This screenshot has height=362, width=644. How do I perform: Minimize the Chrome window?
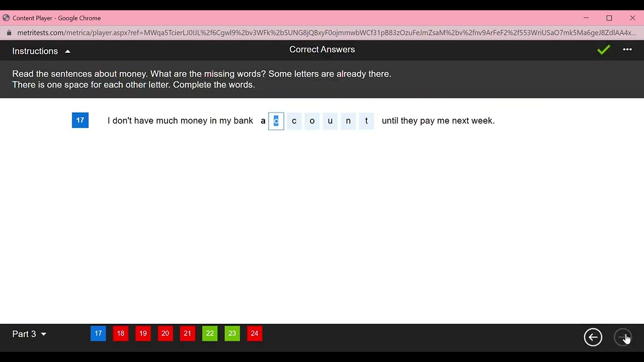click(x=586, y=18)
